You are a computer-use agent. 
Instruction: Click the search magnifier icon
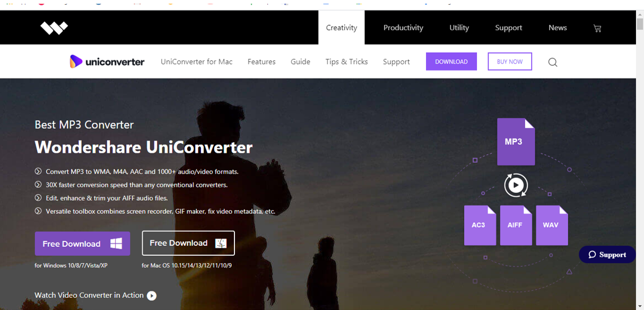553,62
